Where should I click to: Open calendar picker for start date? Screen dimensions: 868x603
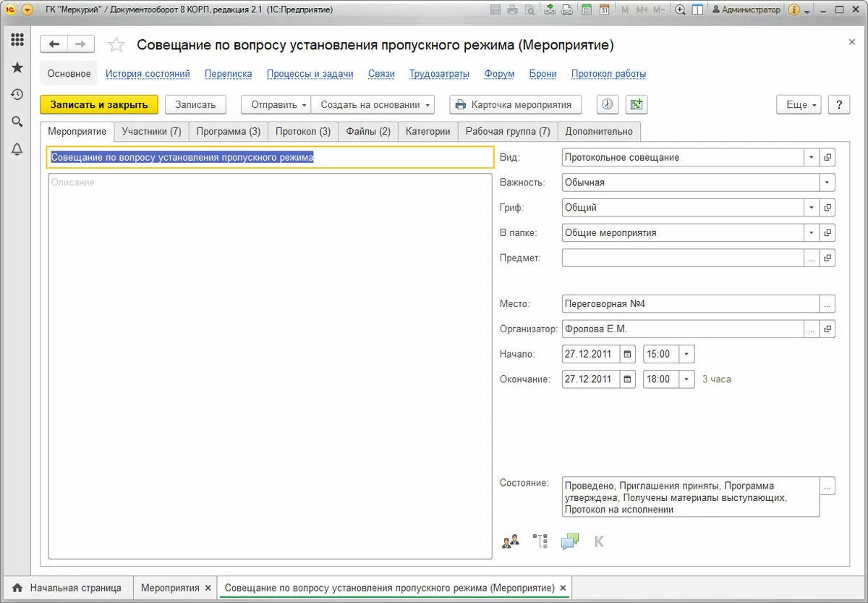tap(628, 355)
